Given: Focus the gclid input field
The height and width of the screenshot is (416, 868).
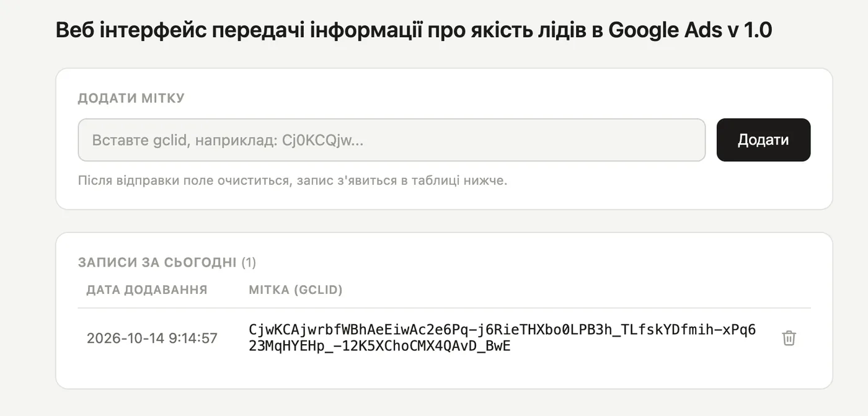Looking at the screenshot, I should click(x=391, y=140).
